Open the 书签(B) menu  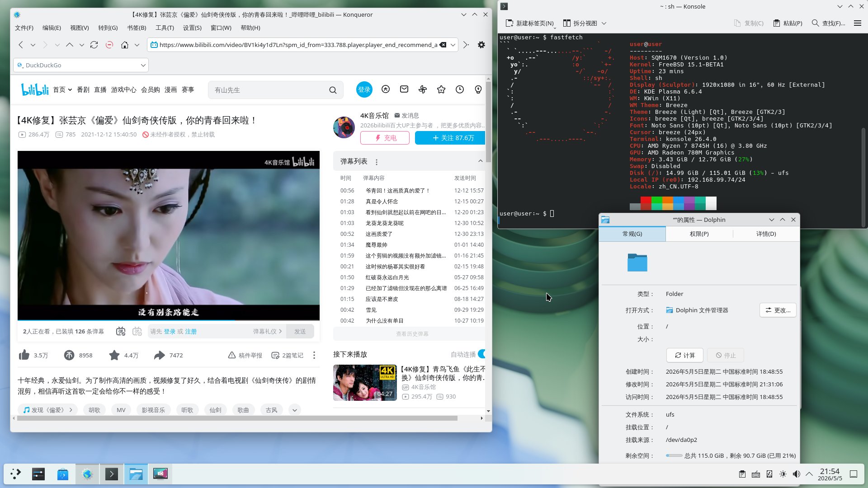(137, 28)
